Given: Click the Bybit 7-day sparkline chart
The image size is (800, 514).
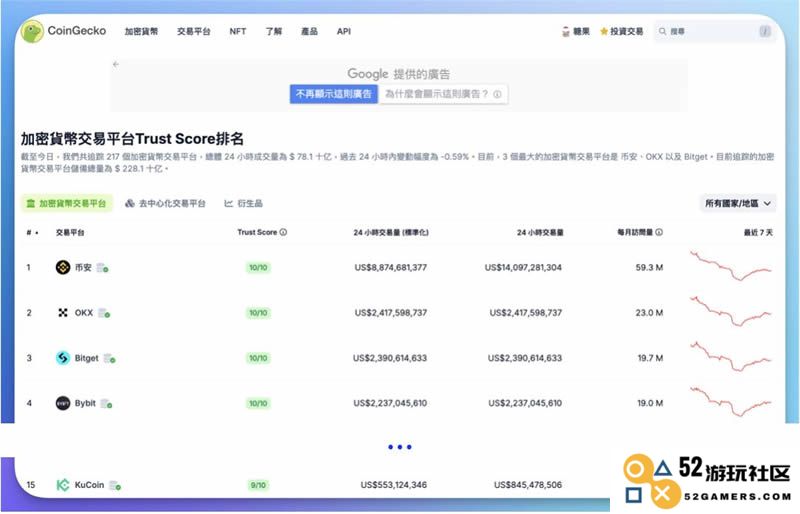Looking at the screenshot, I should tap(730, 401).
